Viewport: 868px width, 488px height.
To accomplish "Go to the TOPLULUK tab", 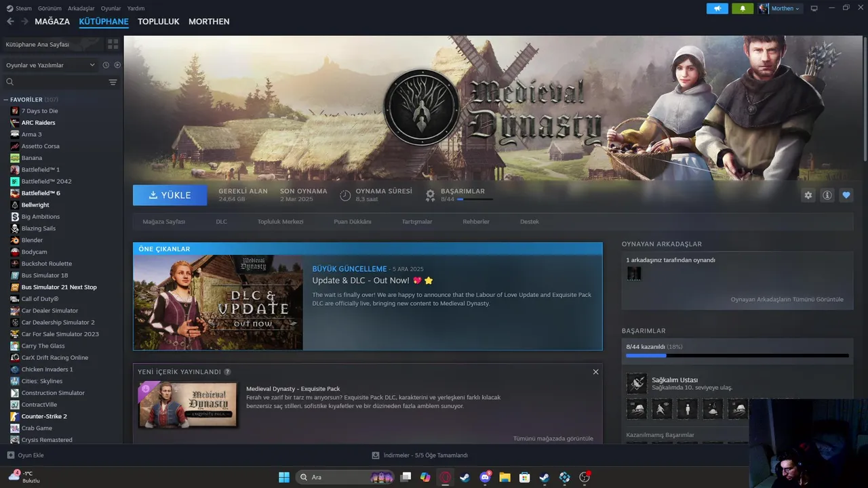I will click(x=159, y=22).
